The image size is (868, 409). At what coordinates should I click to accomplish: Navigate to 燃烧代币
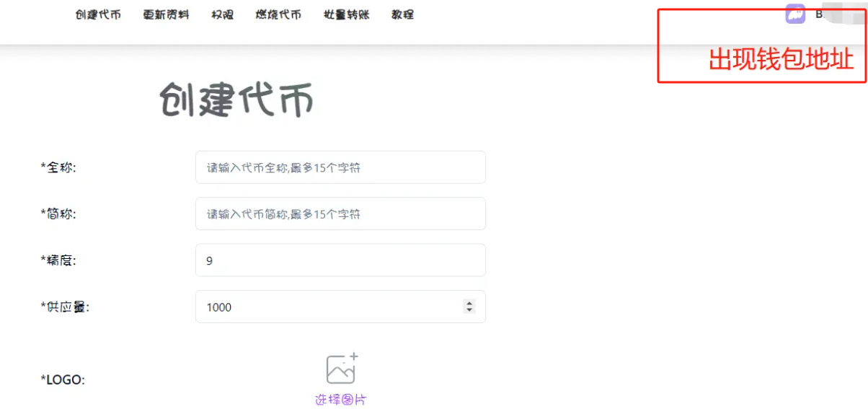(278, 14)
